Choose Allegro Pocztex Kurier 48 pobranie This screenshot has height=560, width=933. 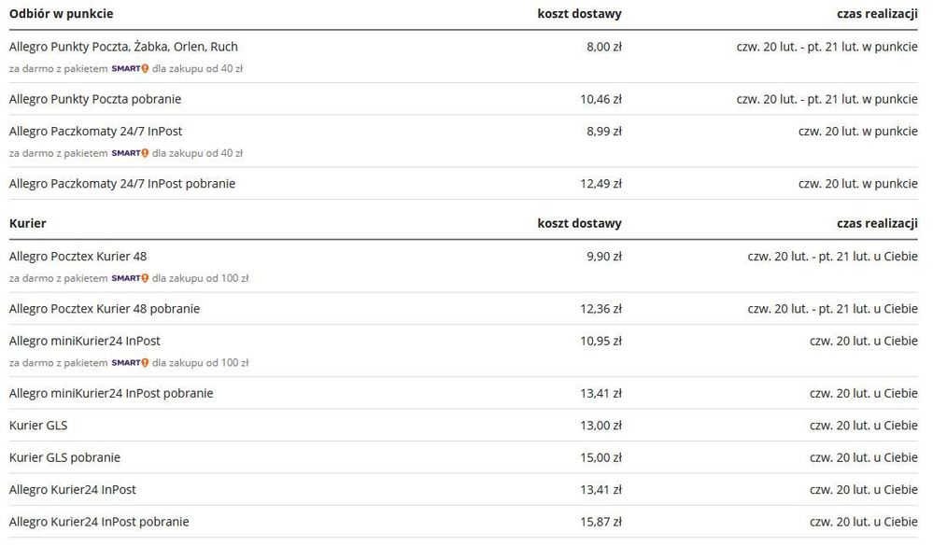point(105,309)
